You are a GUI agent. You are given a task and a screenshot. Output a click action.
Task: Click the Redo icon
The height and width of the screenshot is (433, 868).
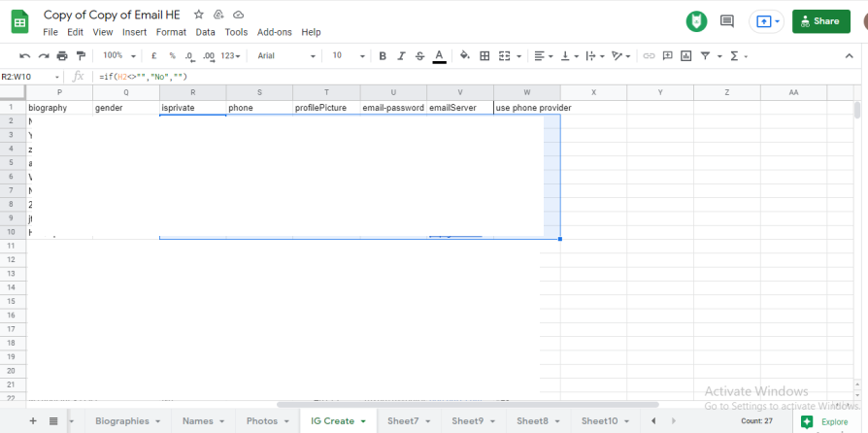coord(43,56)
